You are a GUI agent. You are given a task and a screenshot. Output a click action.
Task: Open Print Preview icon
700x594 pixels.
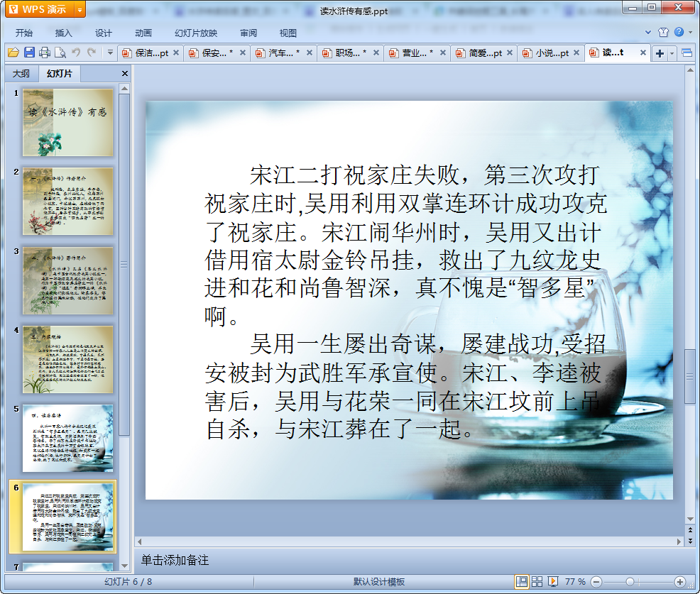pyautogui.click(x=60, y=53)
